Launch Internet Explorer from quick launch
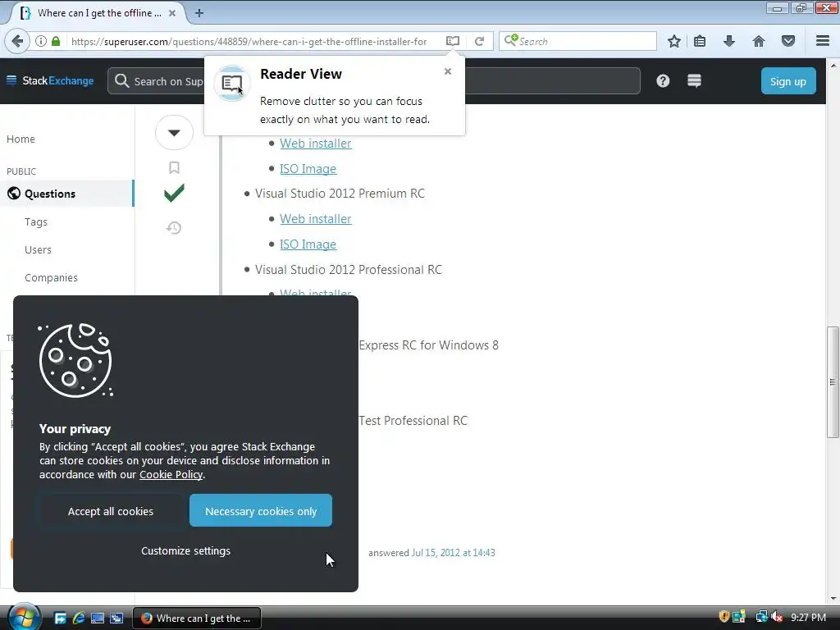Screen dimensions: 840x630 [79, 618]
